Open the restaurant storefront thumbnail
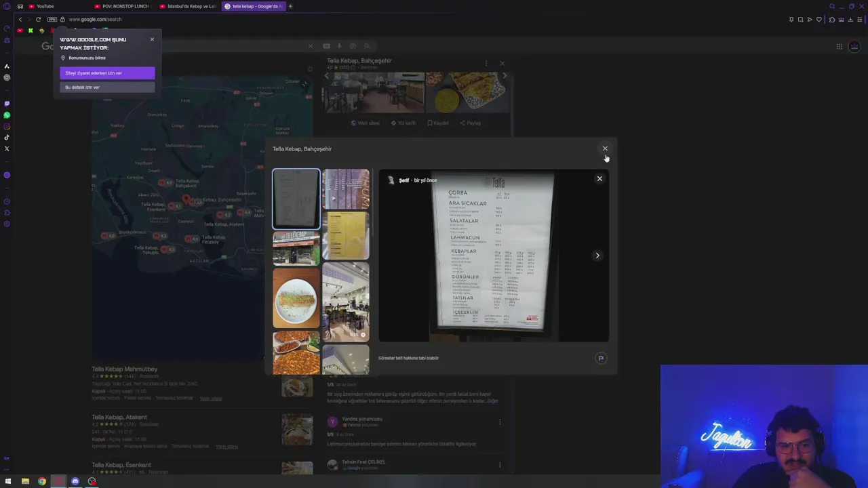Viewport: 868px width, 488px height. 296,248
